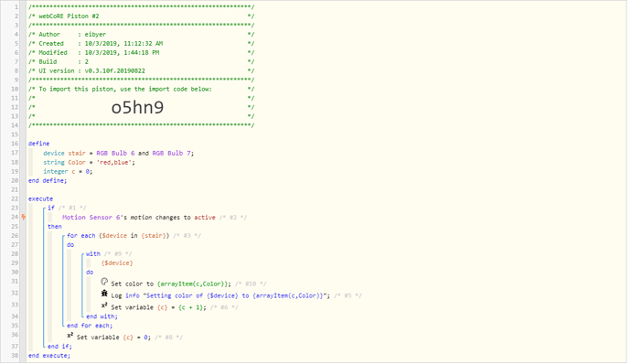Click line number 24 in the gutter

tap(15, 218)
